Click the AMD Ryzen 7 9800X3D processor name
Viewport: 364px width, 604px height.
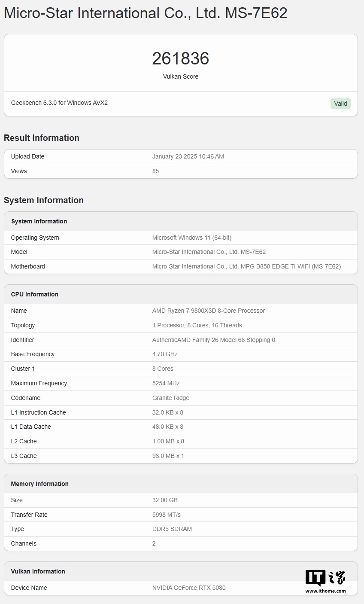point(209,311)
